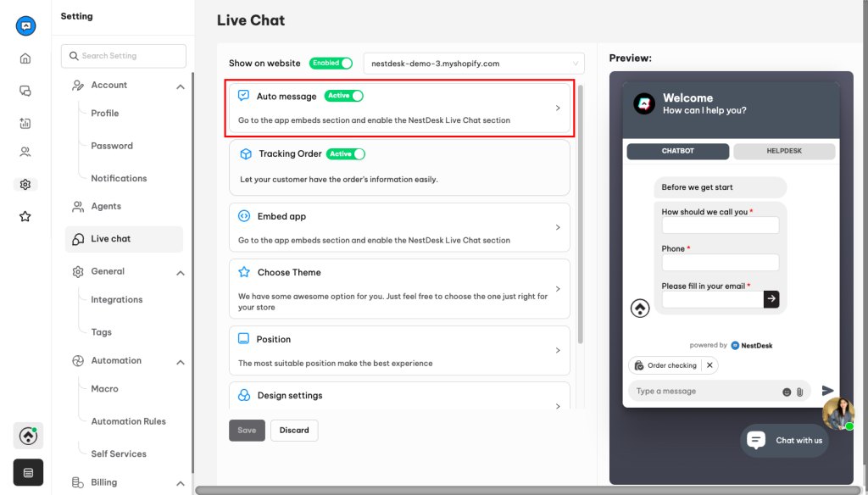
Task: Click the Chat with us button
Action: click(784, 440)
